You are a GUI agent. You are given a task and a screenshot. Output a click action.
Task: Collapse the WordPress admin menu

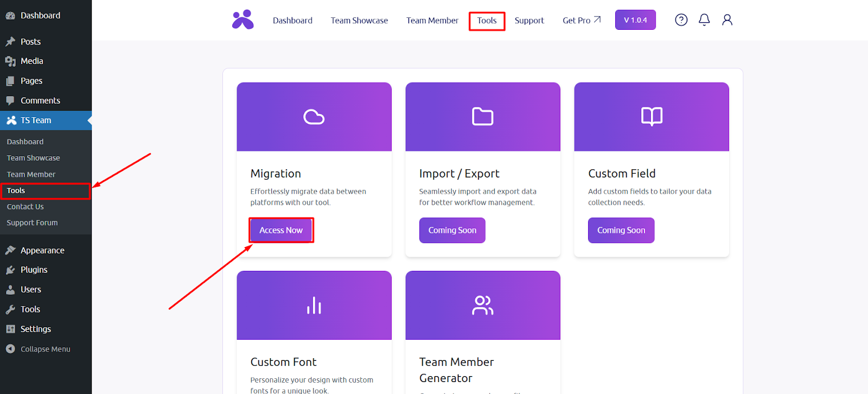[x=45, y=349]
